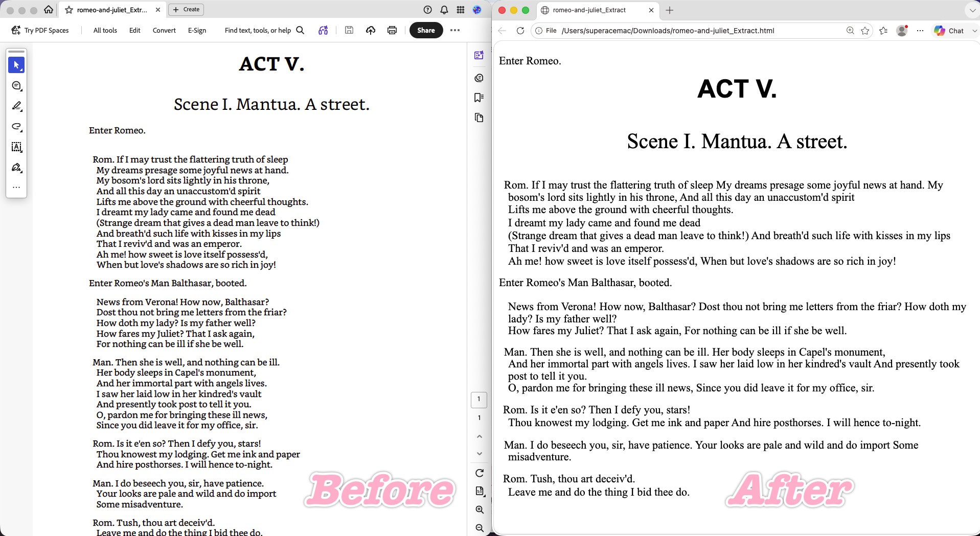Open the browser profile avatar

[902, 31]
